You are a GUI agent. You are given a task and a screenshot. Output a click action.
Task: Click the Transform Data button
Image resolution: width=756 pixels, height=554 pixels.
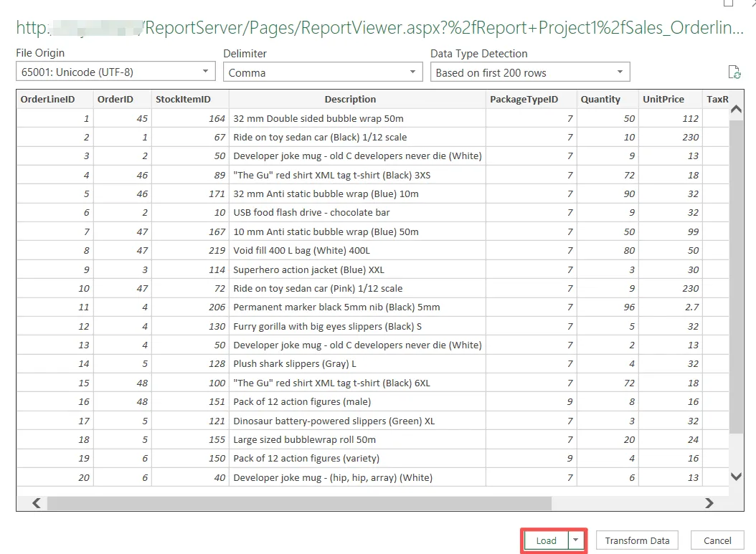click(x=637, y=540)
